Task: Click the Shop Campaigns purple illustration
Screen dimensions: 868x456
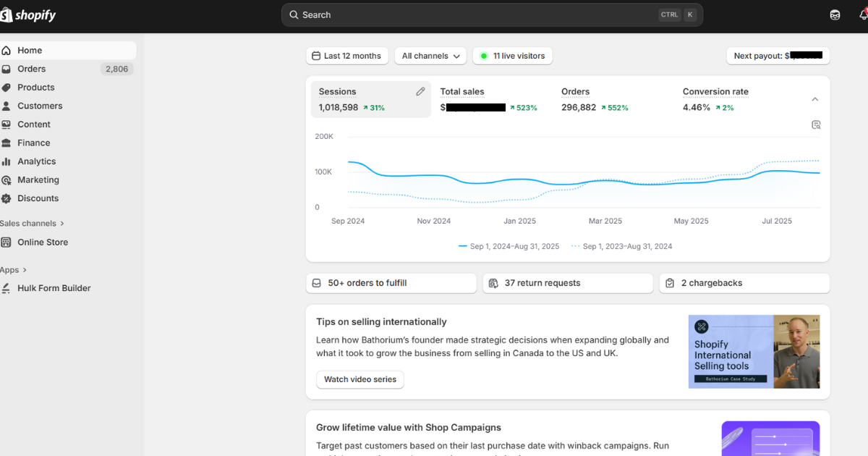Action: coord(770,439)
